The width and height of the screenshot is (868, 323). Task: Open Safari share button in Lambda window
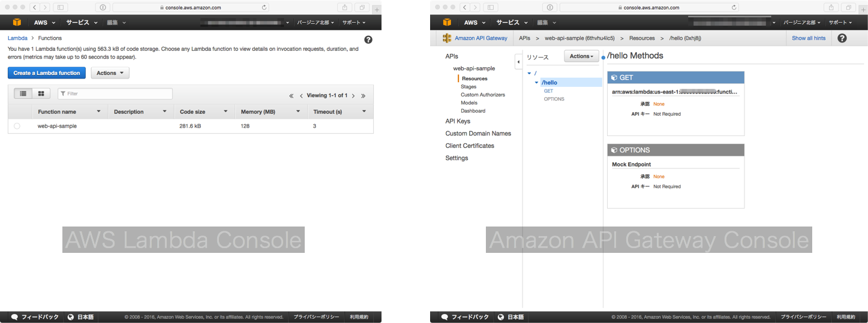345,7
